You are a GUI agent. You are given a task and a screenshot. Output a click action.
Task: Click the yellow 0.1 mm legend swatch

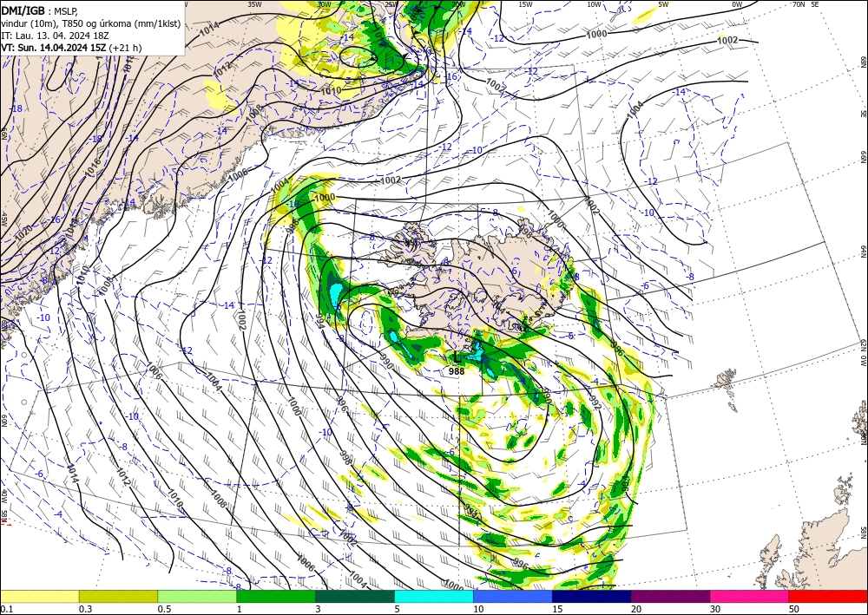(x=39, y=596)
